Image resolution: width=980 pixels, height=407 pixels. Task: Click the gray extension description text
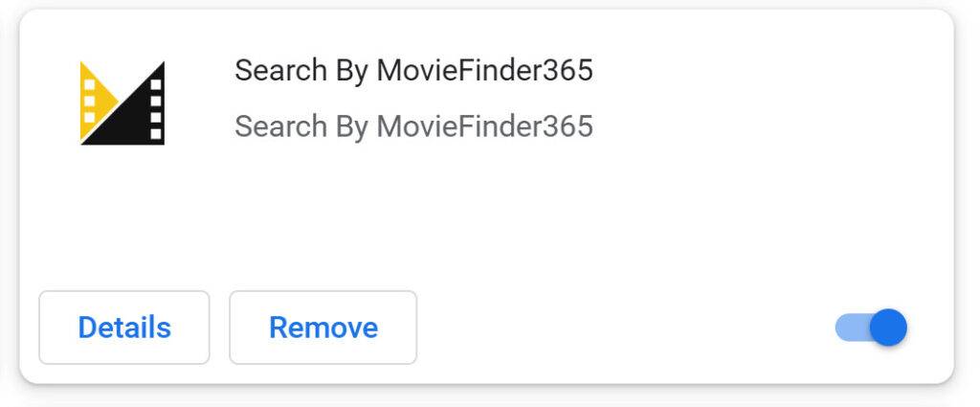coord(413,126)
